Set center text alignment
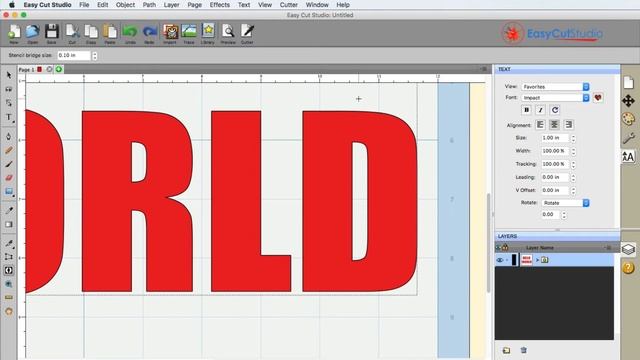The image size is (640, 360). point(554,125)
